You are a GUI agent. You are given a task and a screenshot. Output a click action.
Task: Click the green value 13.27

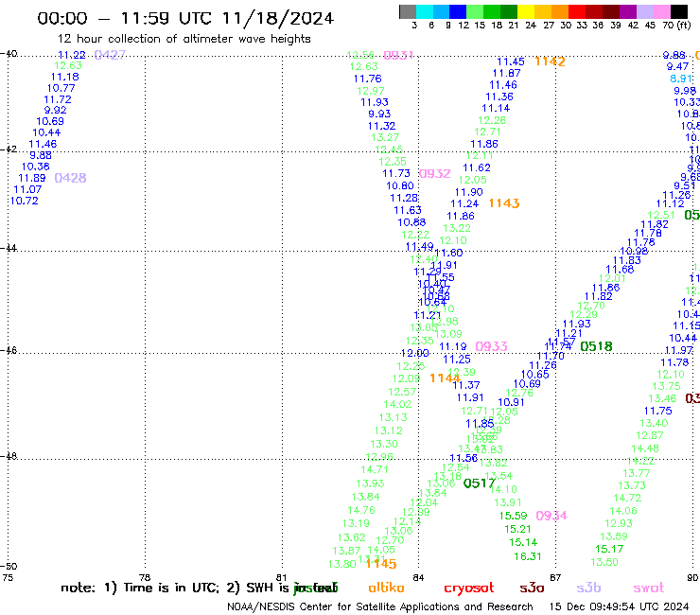click(x=385, y=137)
